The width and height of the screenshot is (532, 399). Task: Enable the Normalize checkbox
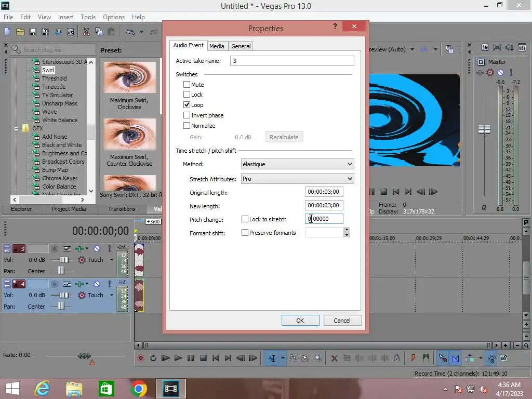187,126
